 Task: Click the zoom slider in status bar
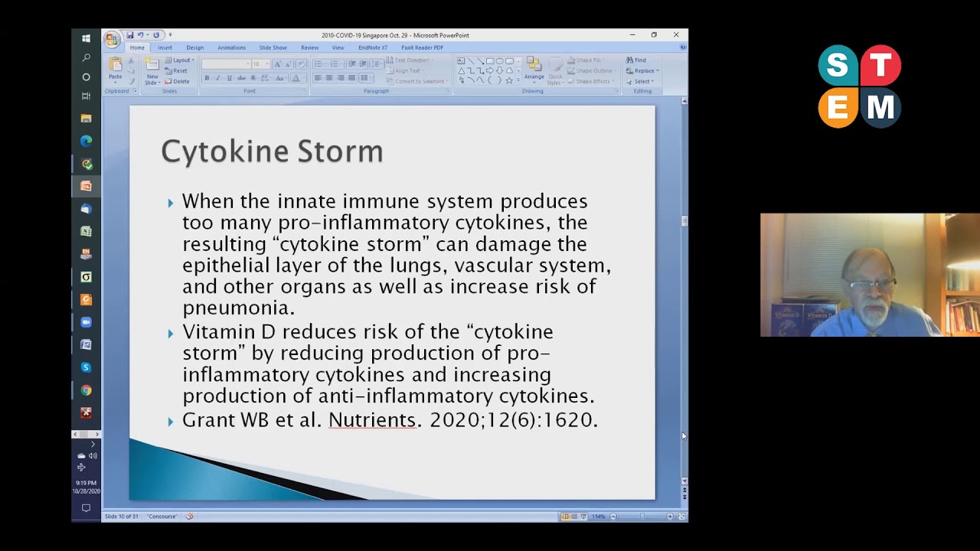(x=642, y=517)
